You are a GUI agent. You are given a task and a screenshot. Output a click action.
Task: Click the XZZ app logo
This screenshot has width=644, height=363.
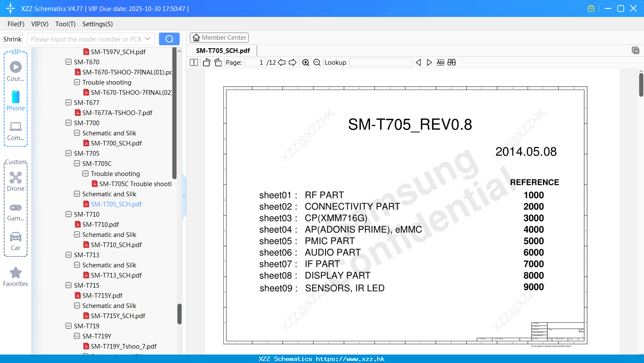pos(11,8)
